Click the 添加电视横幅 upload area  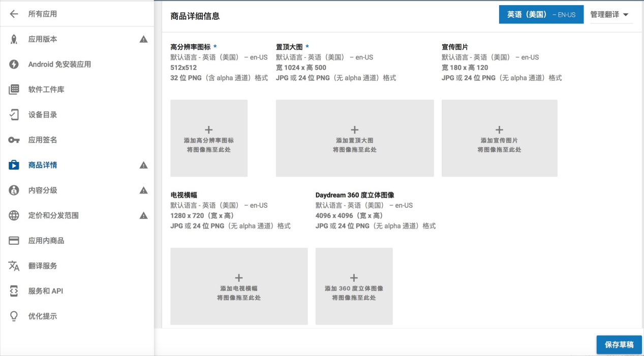coord(238,286)
